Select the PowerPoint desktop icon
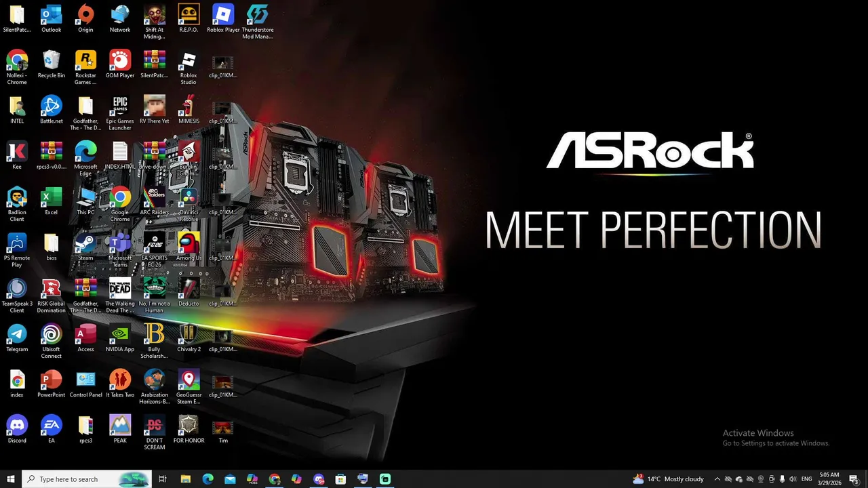Viewport: 868px width, 488px height. 52,383
